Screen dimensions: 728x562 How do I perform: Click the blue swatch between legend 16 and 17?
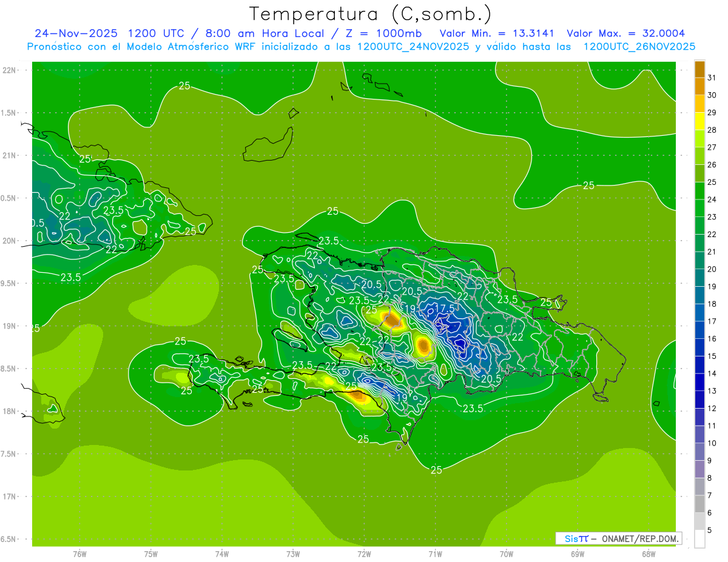click(699, 330)
